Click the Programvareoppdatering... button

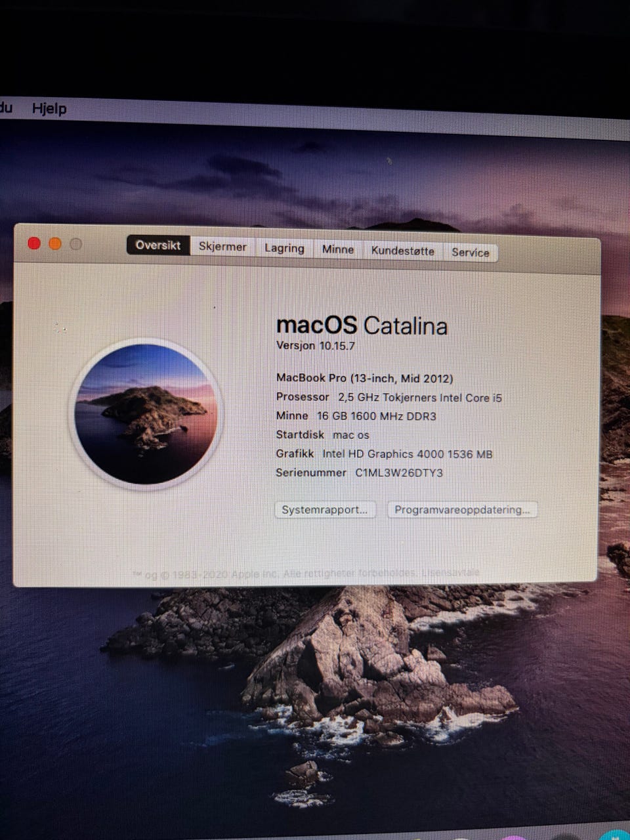click(x=462, y=510)
